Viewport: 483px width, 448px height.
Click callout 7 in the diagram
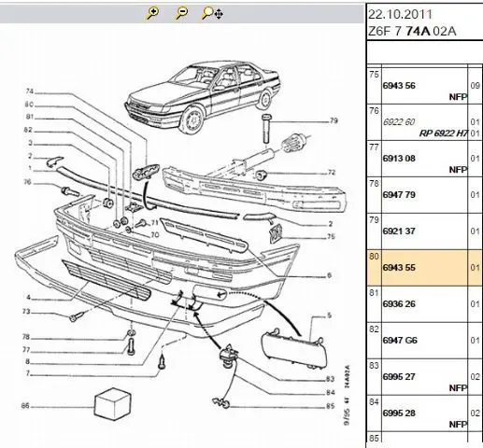28,373
